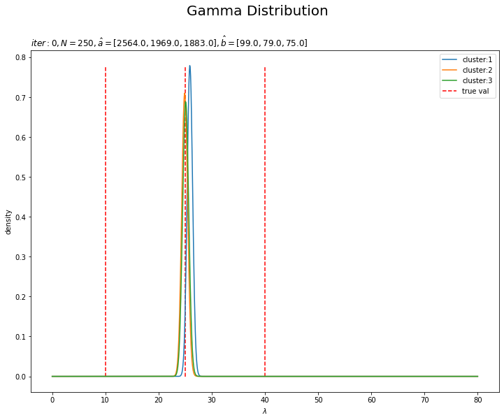The width and height of the screenshot is (504, 420).
Task: Click the x-axis tick label 40
Action: coord(265,400)
